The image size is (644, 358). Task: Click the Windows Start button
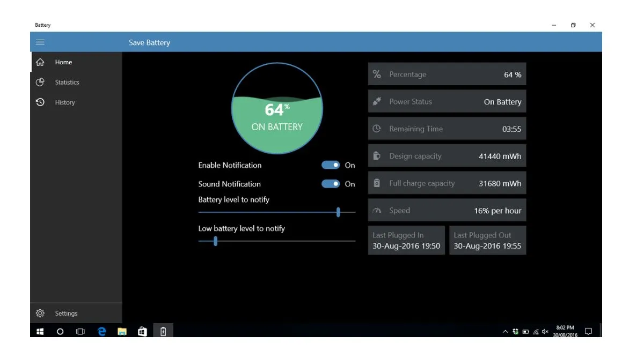pos(40,332)
